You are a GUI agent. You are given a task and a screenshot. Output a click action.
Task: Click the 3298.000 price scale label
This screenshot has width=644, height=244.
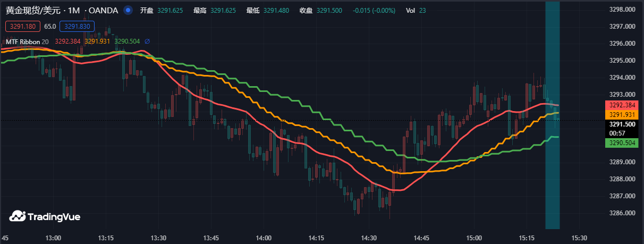click(x=623, y=10)
